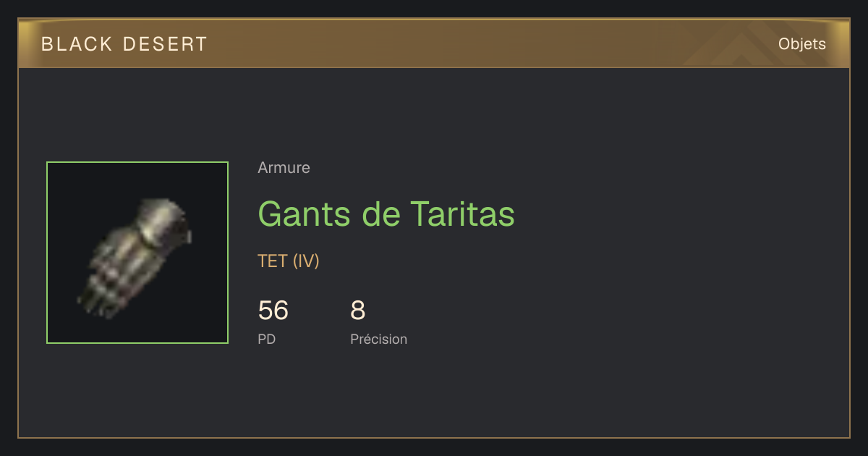Select the 56 PD value
The width and height of the screenshot is (868, 456).
(x=273, y=311)
